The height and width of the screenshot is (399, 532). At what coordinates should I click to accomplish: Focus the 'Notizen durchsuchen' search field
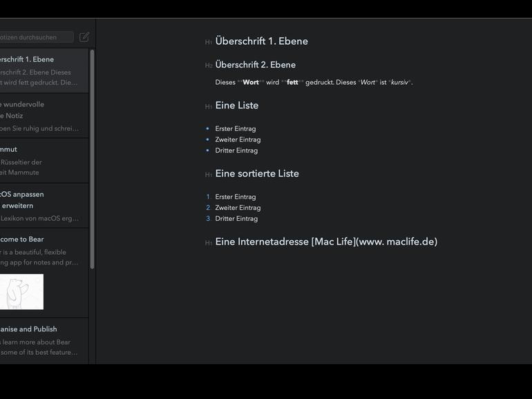click(x=36, y=37)
